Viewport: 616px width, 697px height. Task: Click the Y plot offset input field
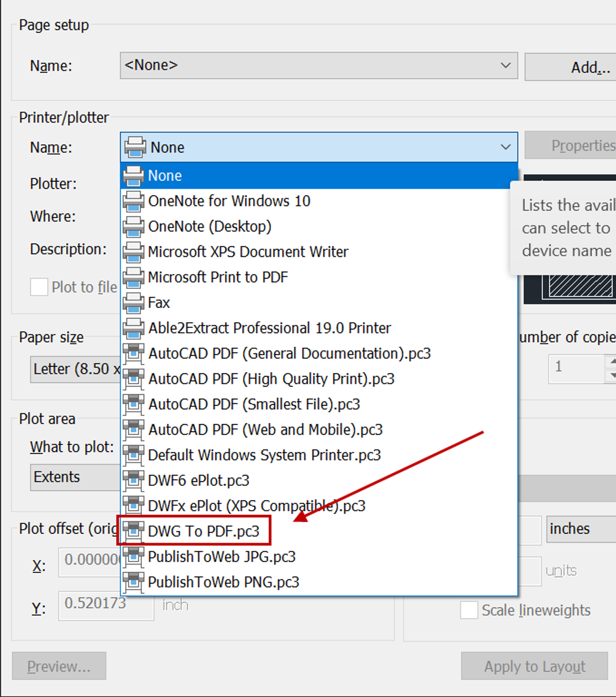(x=106, y=605)
